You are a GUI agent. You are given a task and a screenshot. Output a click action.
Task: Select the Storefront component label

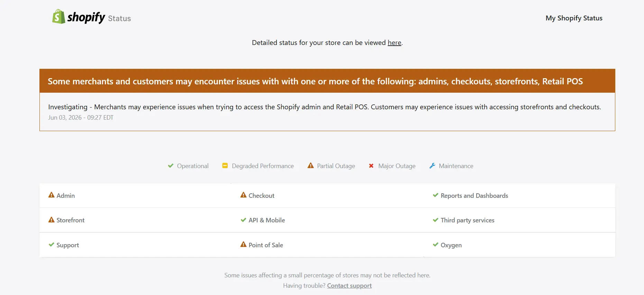[71, 220]
